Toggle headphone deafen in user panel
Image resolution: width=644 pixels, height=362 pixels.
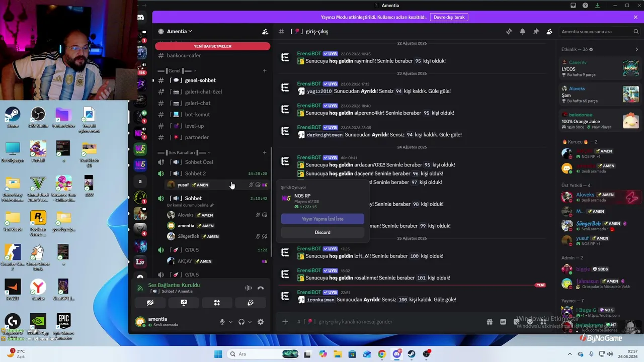click(242, 322)
